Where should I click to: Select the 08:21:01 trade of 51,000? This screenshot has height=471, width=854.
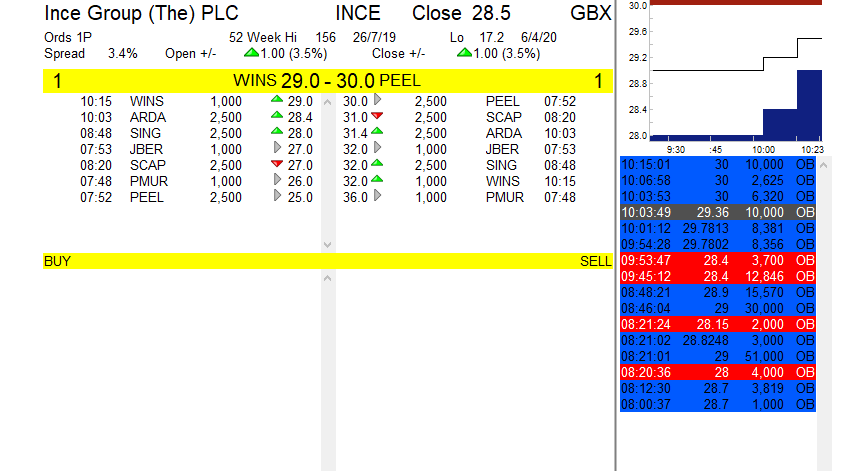(718, 356)
